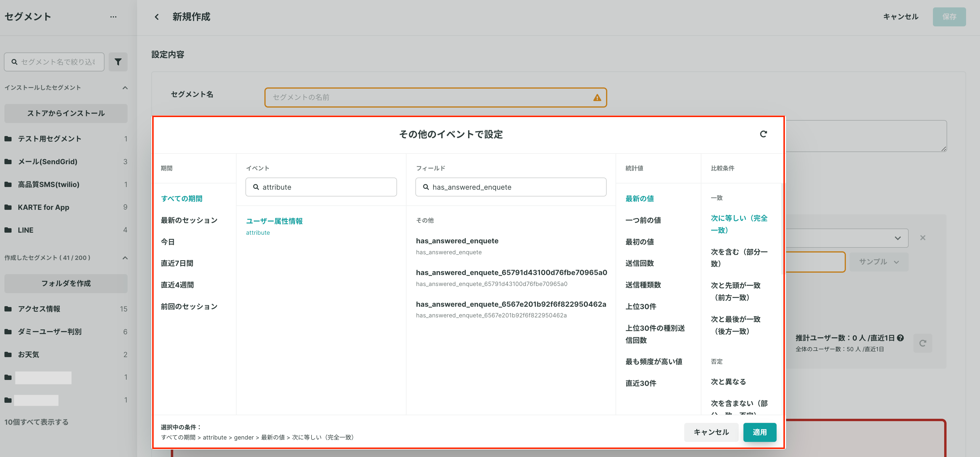The height and width of the screenshot is (457, 980).
Task: Choose 今日 as the period
Action: 168,242
